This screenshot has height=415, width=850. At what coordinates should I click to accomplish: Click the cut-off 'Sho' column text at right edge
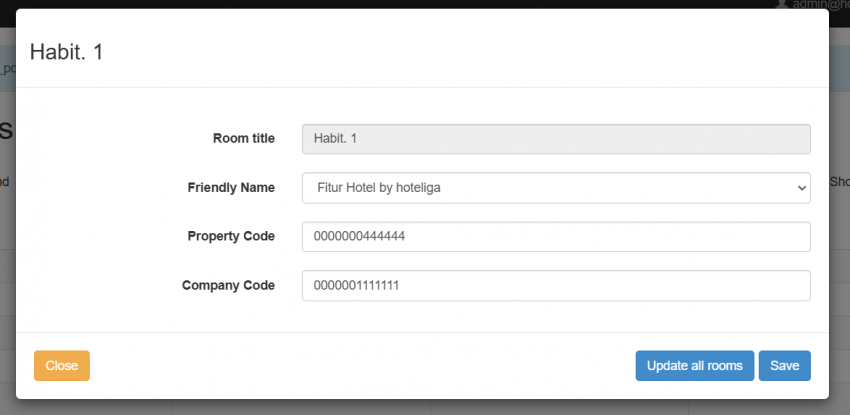pos(839,182)
